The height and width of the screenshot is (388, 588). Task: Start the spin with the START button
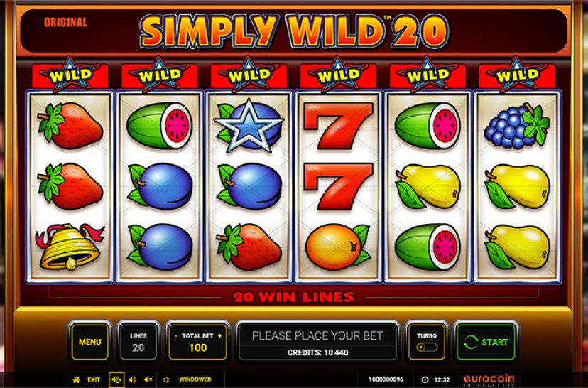pos(486,342)
